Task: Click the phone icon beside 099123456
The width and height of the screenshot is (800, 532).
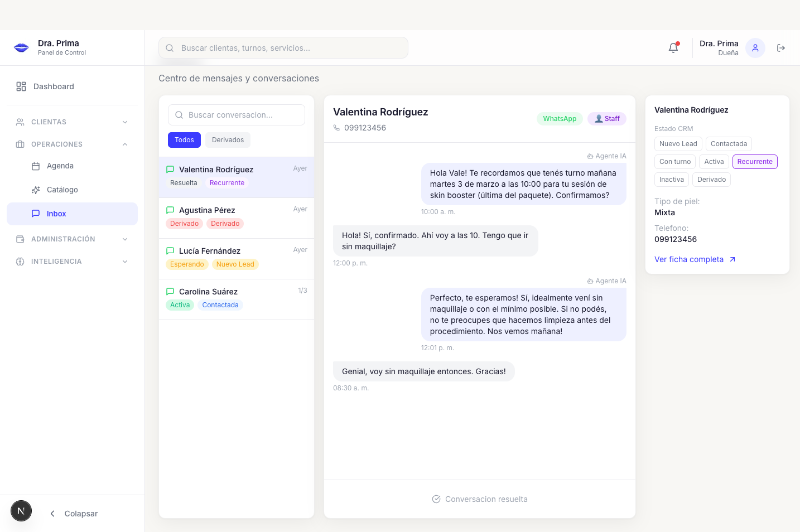Action: point(336,128)
